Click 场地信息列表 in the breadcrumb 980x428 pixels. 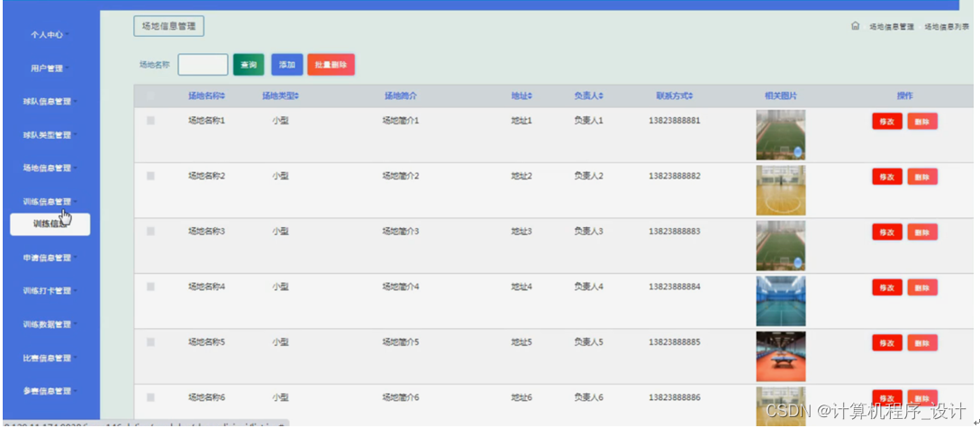(947, 27)
